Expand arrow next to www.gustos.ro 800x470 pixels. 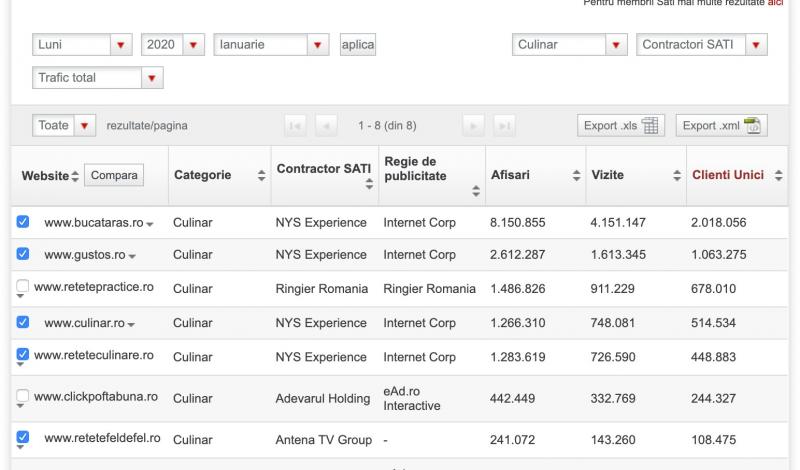click(x=132, y=256)
